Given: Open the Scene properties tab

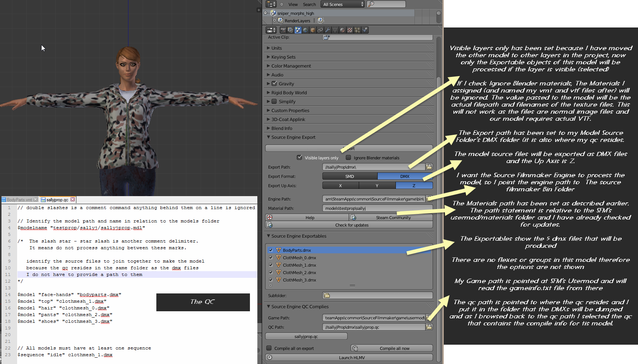Looking at the screenshot, I should click(298, 30).
